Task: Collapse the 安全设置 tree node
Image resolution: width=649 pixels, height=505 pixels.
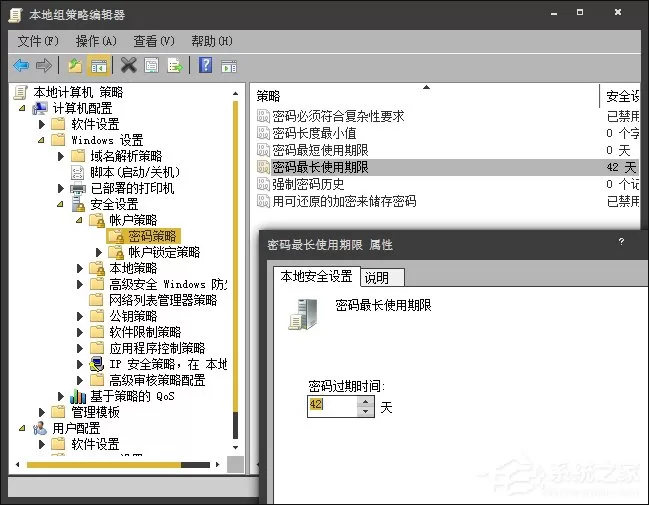Action: coord(60,204)
